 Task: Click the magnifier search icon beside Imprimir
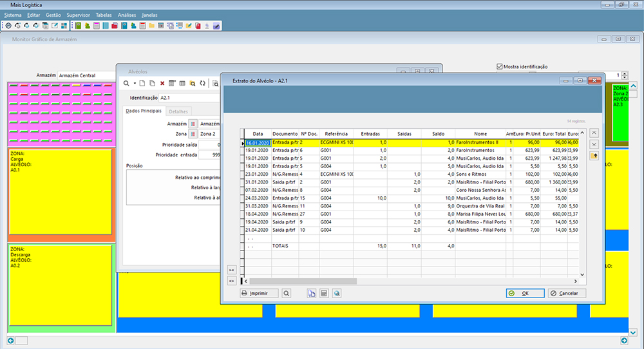287,293
